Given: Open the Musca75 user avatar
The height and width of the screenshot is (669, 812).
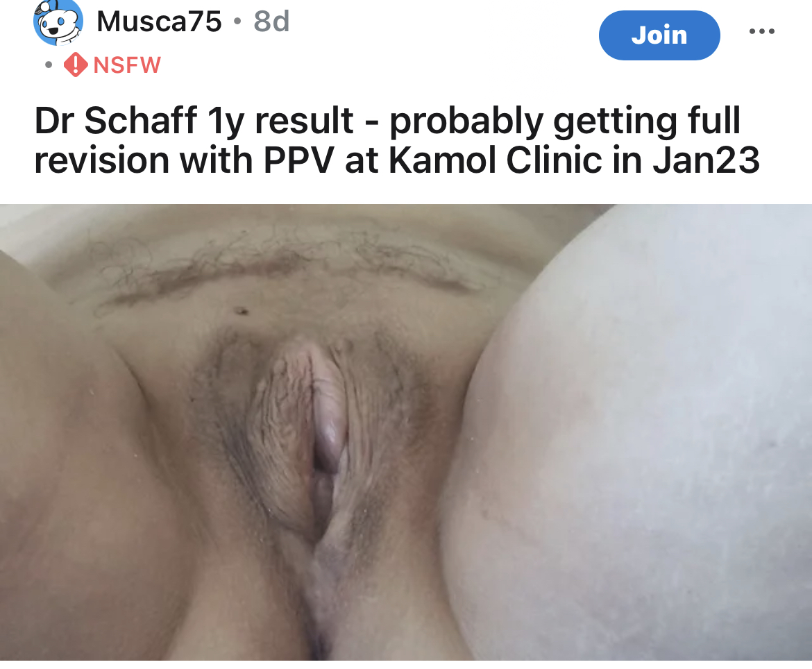Looking at the screenshot, I should point(58,22).
